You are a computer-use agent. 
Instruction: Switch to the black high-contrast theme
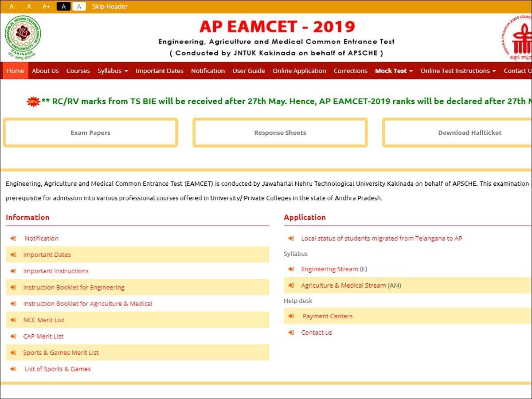(63, 7)
